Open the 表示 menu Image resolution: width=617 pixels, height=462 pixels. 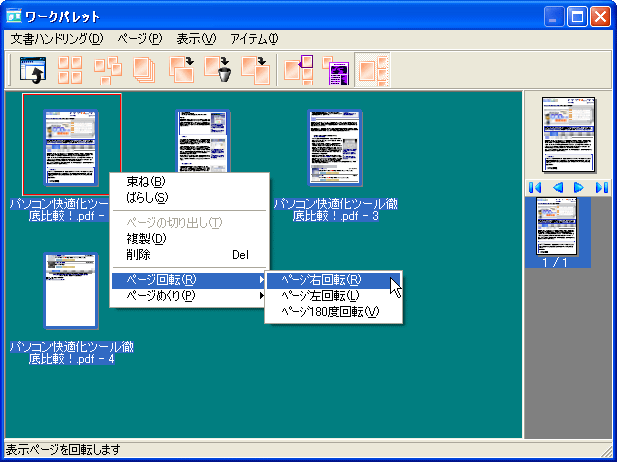click(196, 39)
